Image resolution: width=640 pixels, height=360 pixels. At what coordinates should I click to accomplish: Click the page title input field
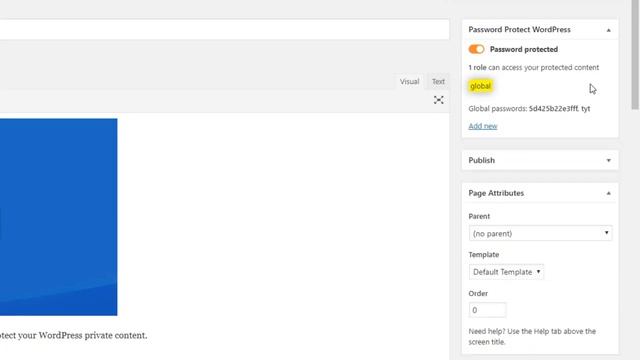[x=224, y=29]
